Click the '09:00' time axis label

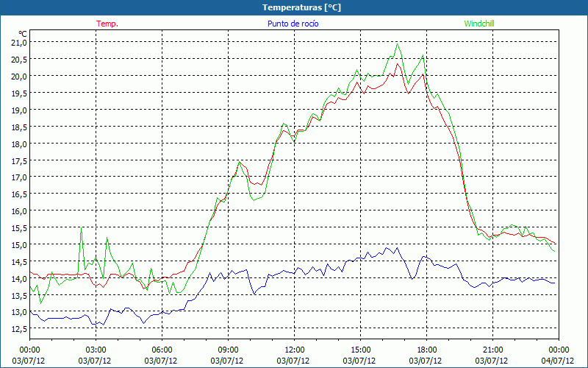point(228,350)
